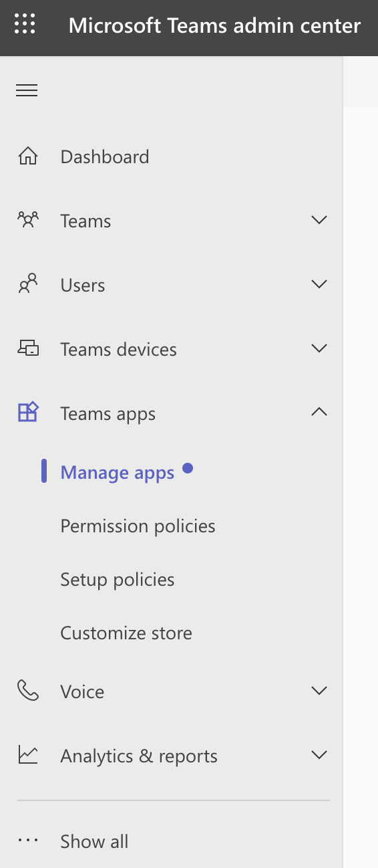This screenshot has height=868, width=378.
Task: Select Analytics & reports navigation item
Action: [139, 756]
